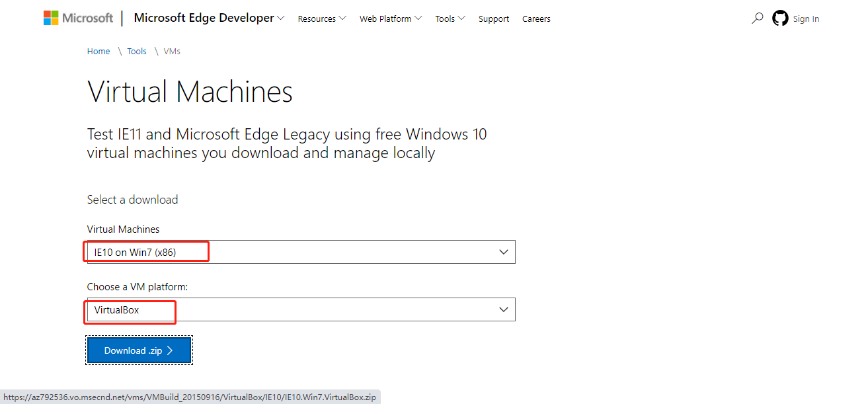Click the chevron beside Microsoft Edge Developer
868x404 pixels.
pyautogui.click(x=281, y=19)
